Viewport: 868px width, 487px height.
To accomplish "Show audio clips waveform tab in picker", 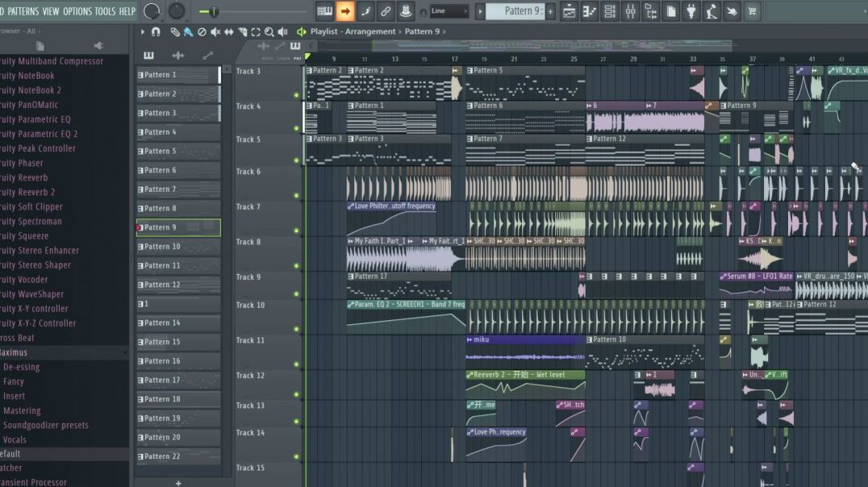I will [177, 56].
